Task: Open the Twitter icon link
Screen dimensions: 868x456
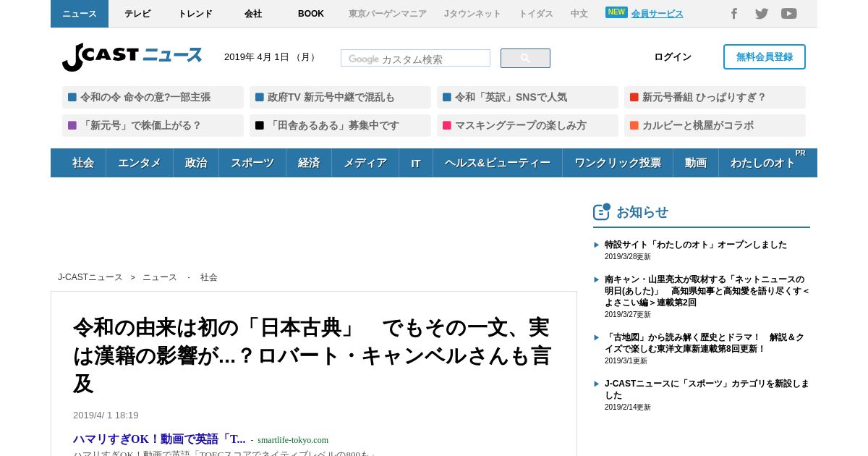Action: coord(762,14)
